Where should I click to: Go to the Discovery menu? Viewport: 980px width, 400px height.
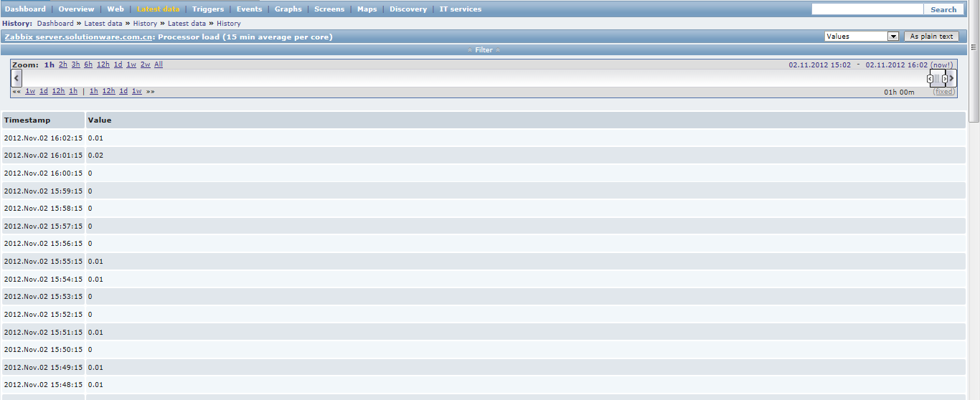click(408, 9)
